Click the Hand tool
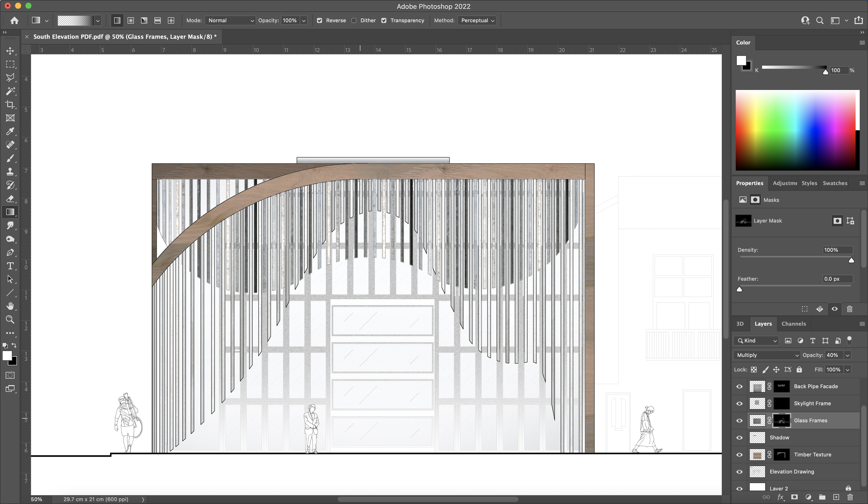 point(10,306)
